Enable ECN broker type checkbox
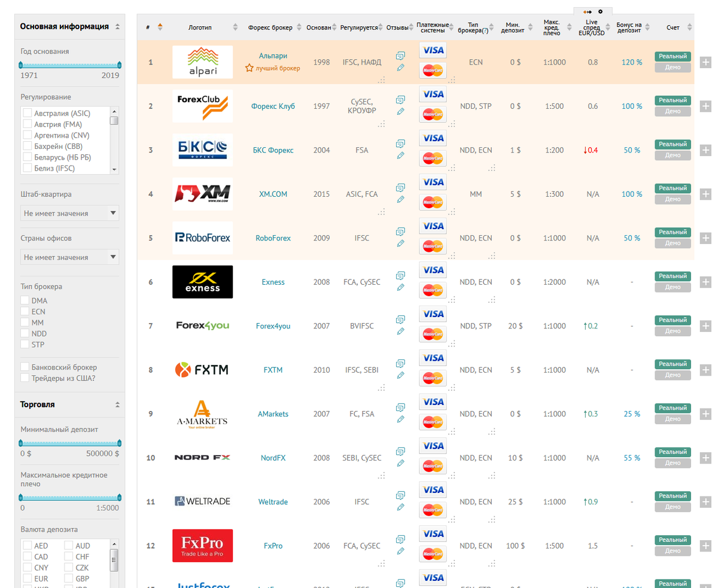 25,312
